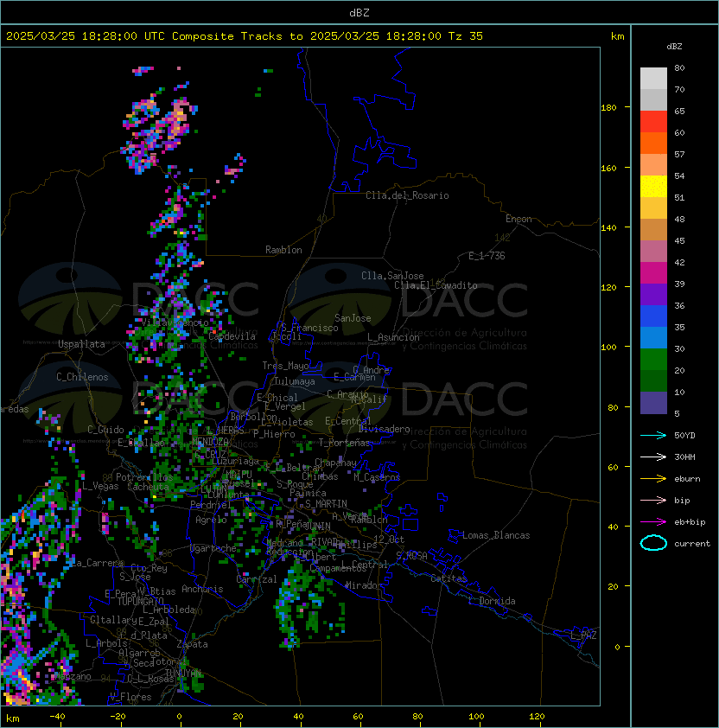Click the 'Capdevila' place label
The image size is (719, 728).
pyautogui.click(x=232, y=336)
